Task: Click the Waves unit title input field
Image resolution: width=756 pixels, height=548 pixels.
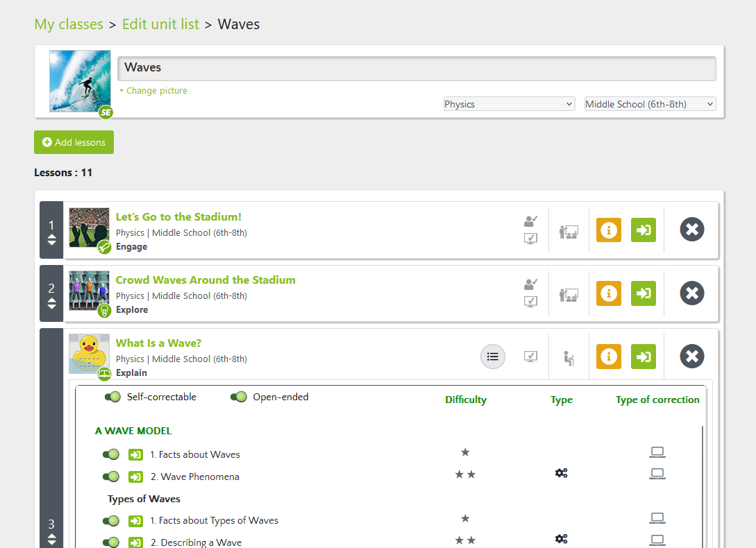Action: [x=417, y=68]
